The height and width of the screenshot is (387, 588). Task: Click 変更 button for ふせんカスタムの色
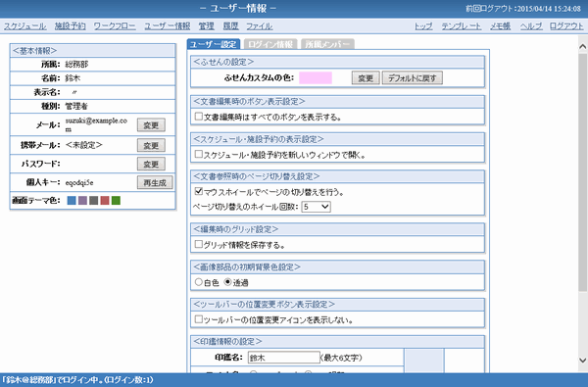point(366,78)
